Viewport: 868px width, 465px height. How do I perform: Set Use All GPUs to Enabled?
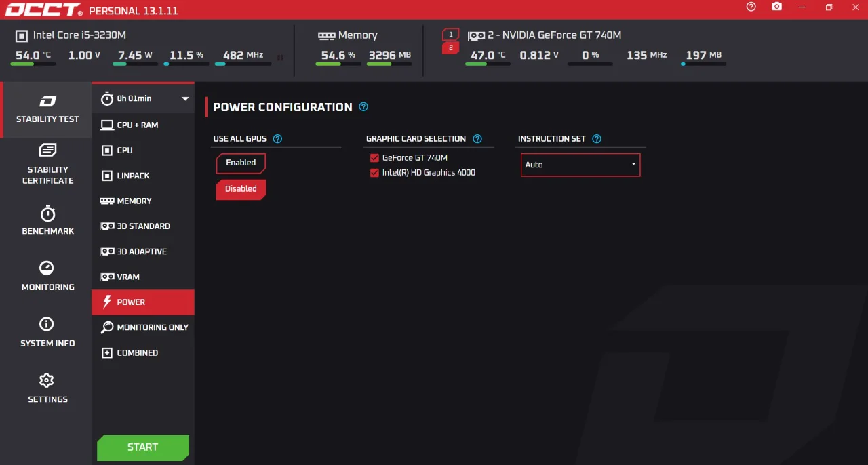tap(241, 163)
